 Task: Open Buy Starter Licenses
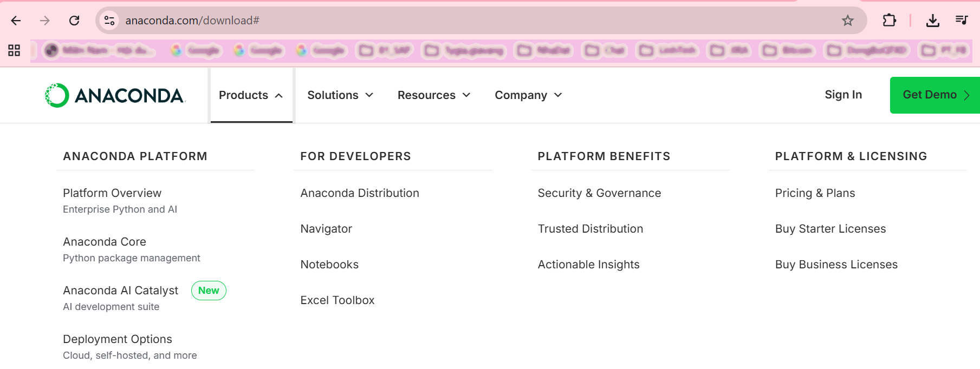click(x=830, y=229)
